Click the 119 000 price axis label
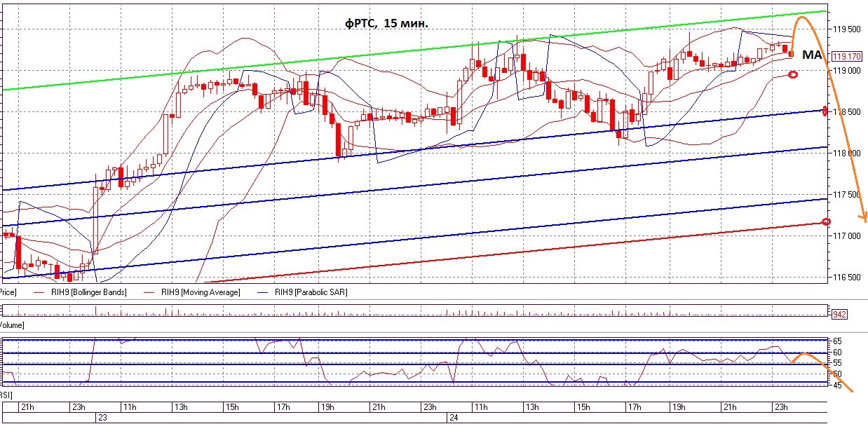The width and height of the screenshot is (868, 424). (846, 71)
